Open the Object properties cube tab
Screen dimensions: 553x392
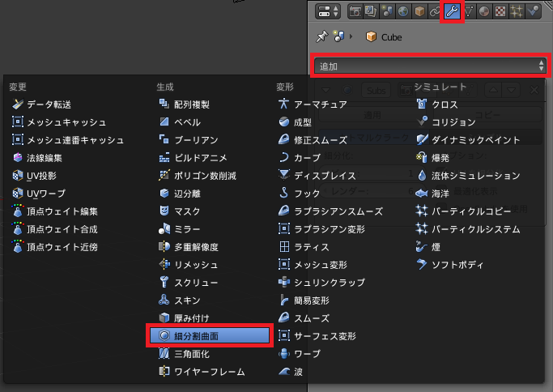[419, 11]
